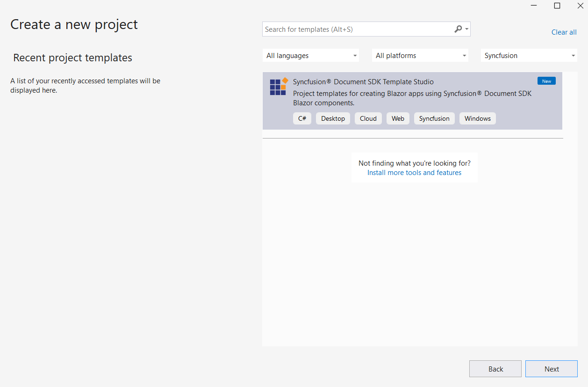This screenshot has height=387, width=588.
Task: Expand the search history arrow beside magnifier
Action: pyautogui.click(x=466, y=29)
